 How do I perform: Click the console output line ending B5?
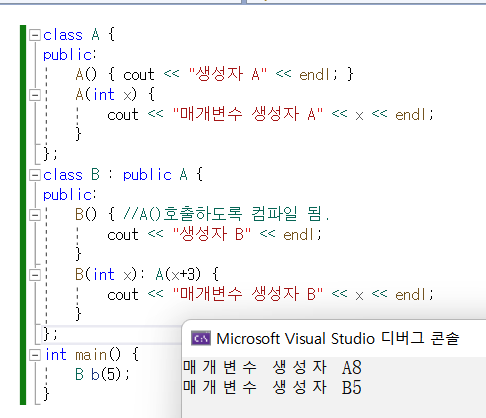tap(272, 387)
